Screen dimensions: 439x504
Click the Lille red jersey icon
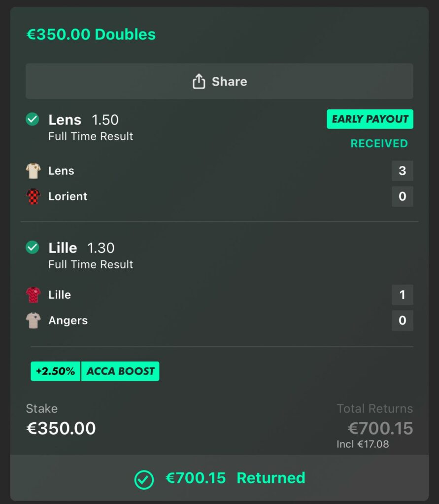(x=33, y=295)
